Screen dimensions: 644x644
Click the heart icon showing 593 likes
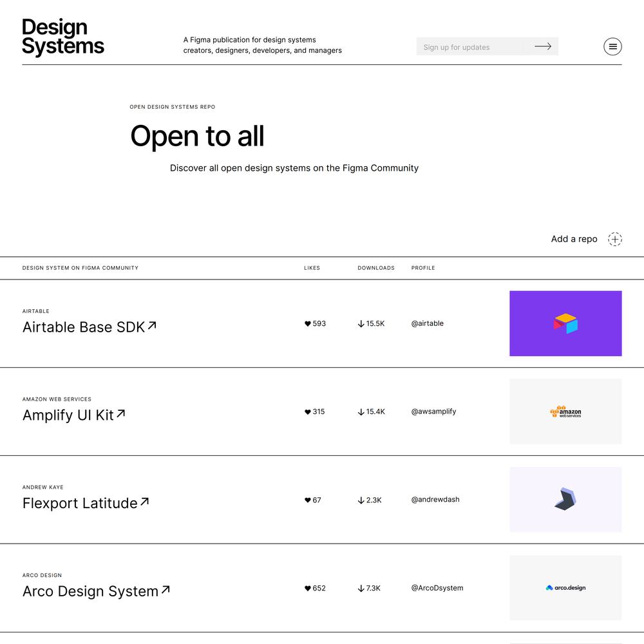point(308,324)
